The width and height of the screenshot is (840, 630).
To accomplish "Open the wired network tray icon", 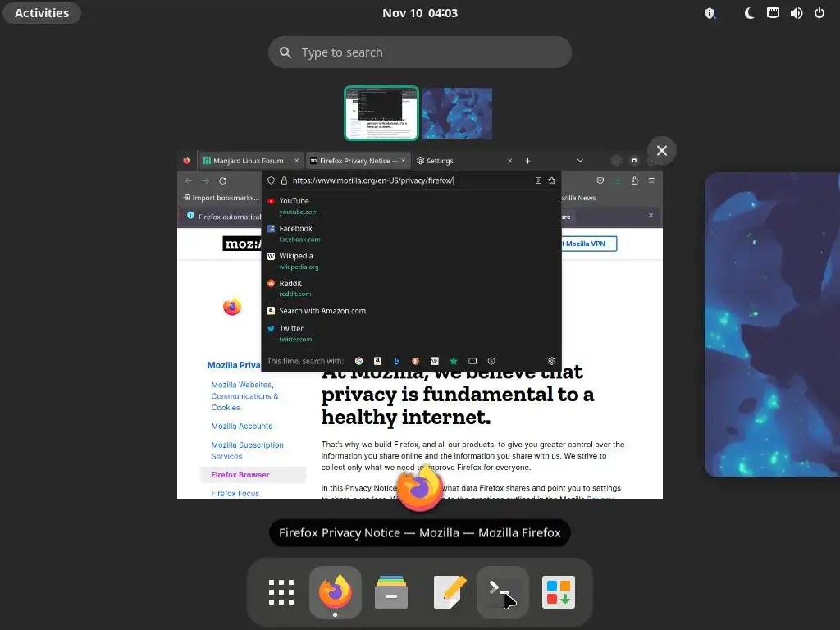I will (x=773, y=13).
